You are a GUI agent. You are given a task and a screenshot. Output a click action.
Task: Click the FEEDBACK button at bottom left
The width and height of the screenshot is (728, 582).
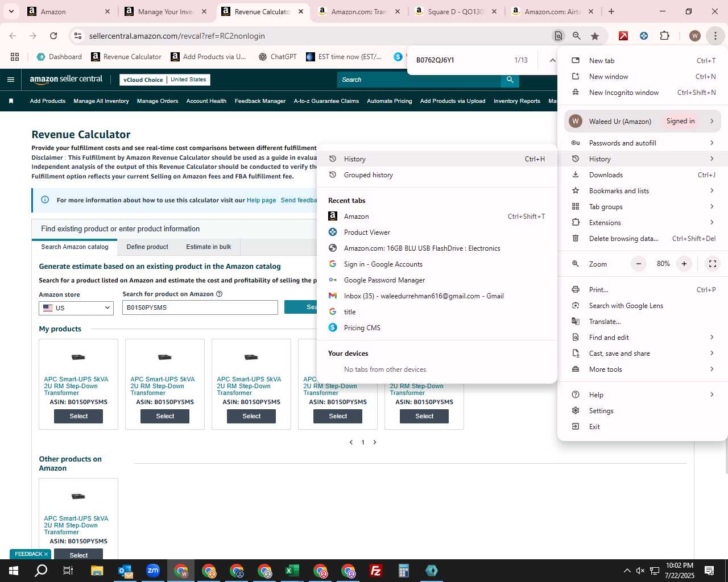click(x=30, y=554)
